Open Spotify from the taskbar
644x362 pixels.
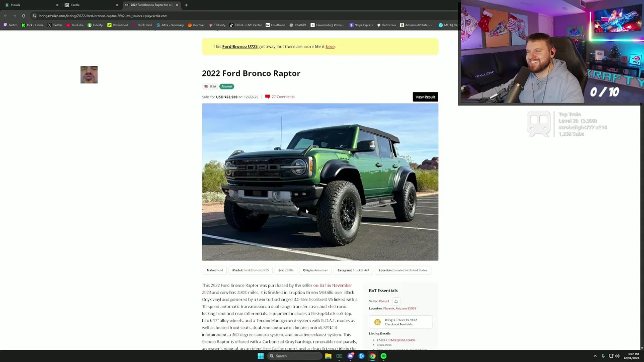tap(383, 356)
